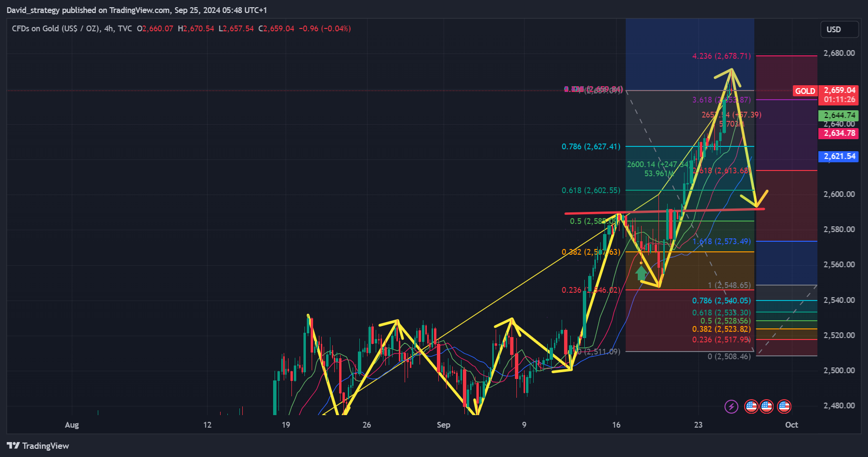
Task: Click the blue 2,621.54 price label
Action: (839, 156)
